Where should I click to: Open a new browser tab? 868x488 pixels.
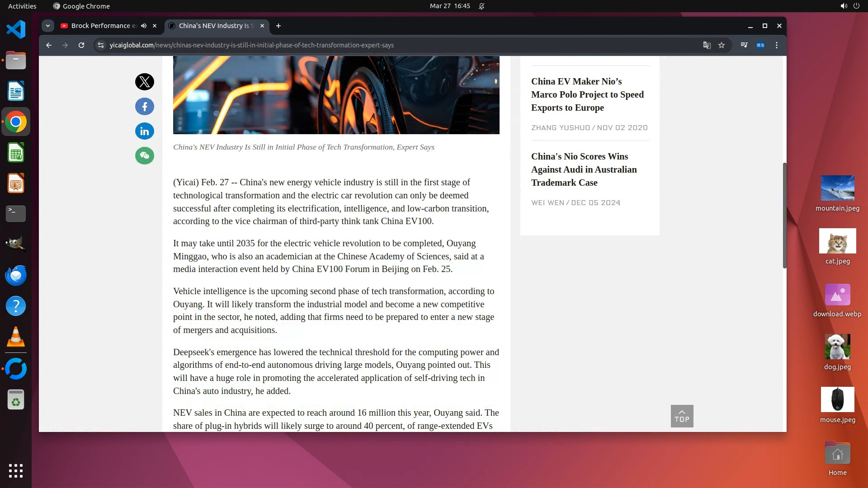(278, 26)
